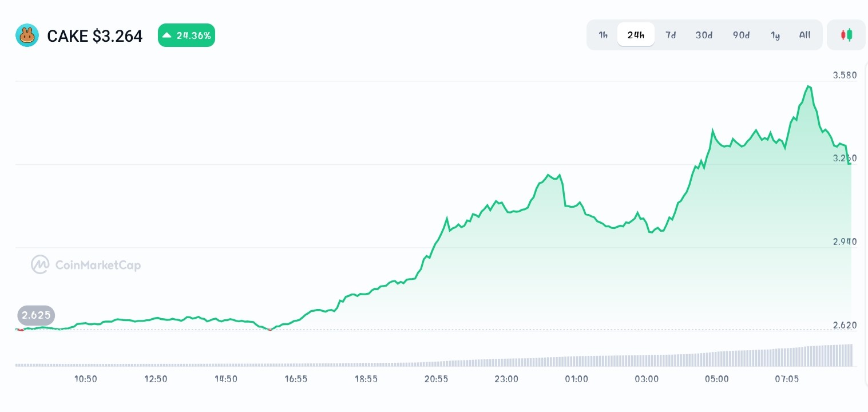Click the volume bars below the chart
This screenshot has height=412, width=868.
(434, 356)
